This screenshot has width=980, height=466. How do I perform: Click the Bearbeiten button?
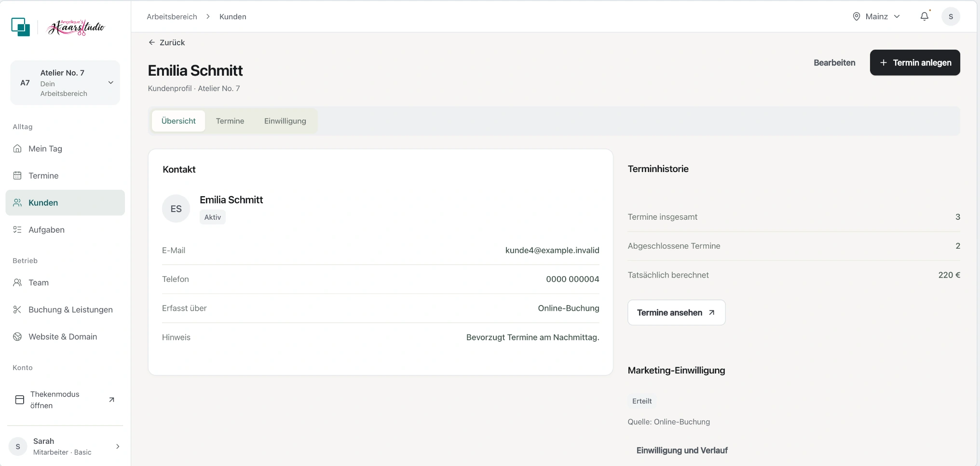point(834,63)
